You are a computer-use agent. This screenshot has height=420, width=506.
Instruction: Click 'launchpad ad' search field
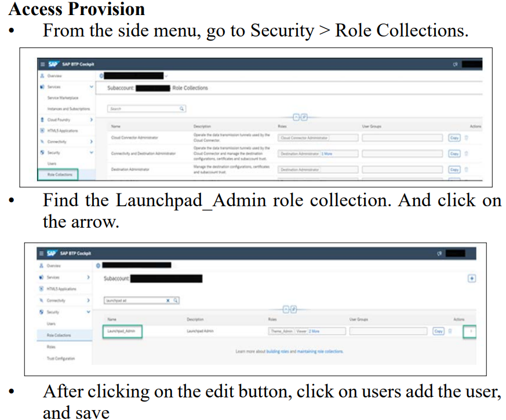point(141,300)
